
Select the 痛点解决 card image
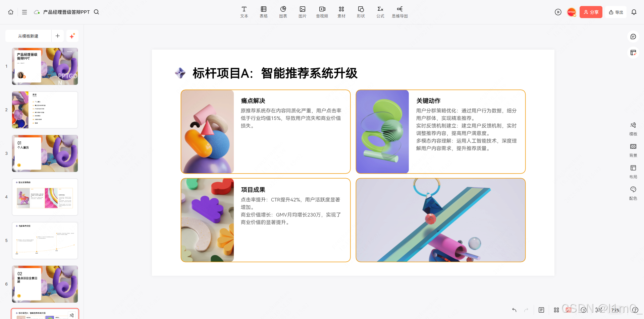tap(207, 132)
